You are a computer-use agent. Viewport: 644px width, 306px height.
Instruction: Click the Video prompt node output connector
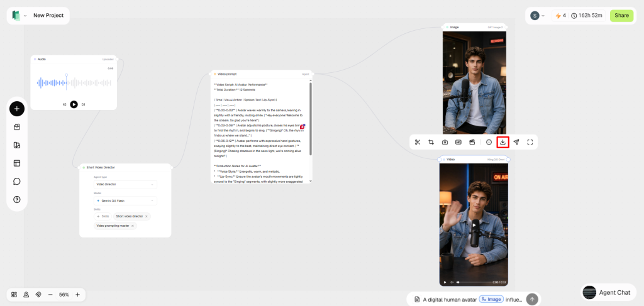point(313,74)
